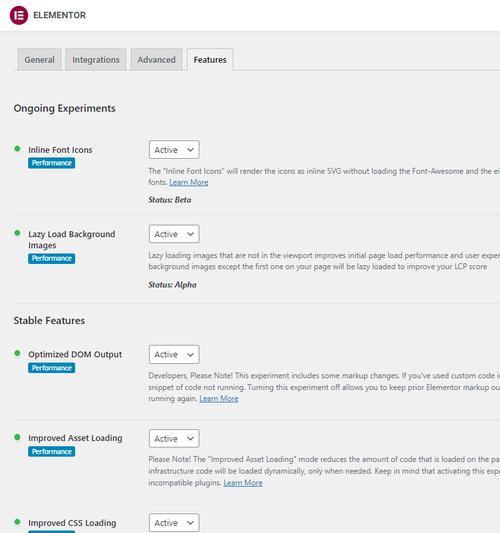500x533 pixels.
Task: Switch to the General tab
Action: point(39,60)
